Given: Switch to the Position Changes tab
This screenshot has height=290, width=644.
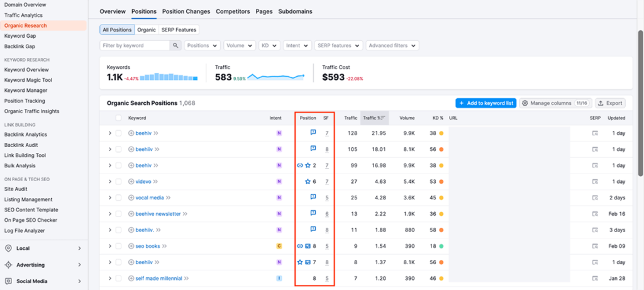Looking at the screenshot, I should pyautogui.click(x=186, y=11).
